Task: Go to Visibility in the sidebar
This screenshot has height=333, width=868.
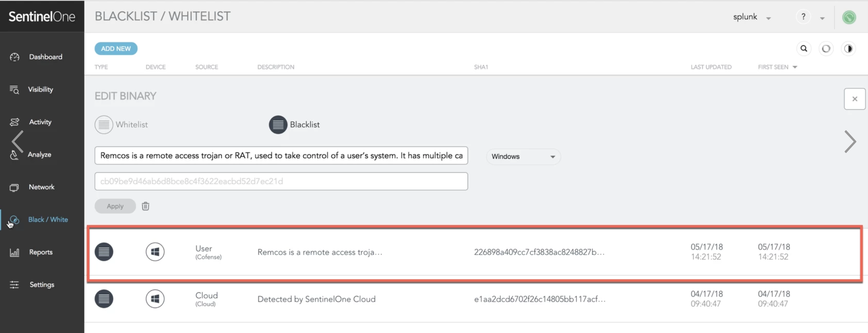Action: point(40,90)
